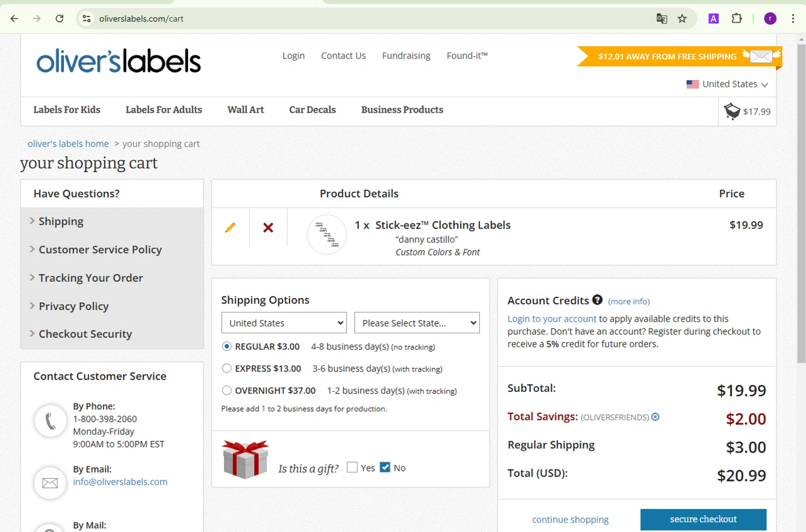Viewport: 806px width, 532px height.
Task: Click the $20.99 total amount
Action: click(x=742, y=476)
